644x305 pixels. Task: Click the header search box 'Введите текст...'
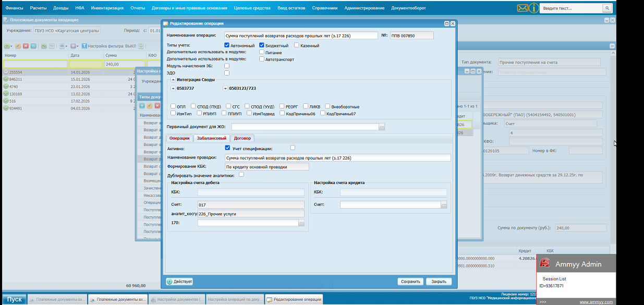tap(572, 8)
